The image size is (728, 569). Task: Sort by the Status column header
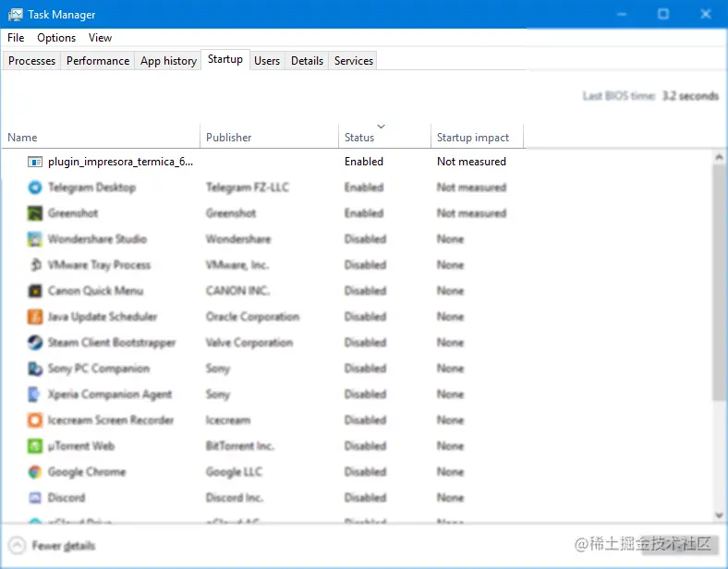pyautogui.click(x=385, y=137)
